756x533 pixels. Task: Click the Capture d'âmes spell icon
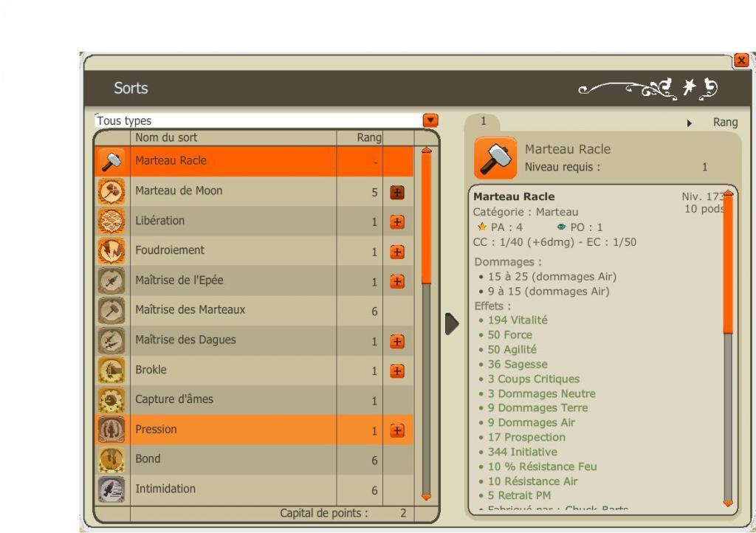point(111,400)
